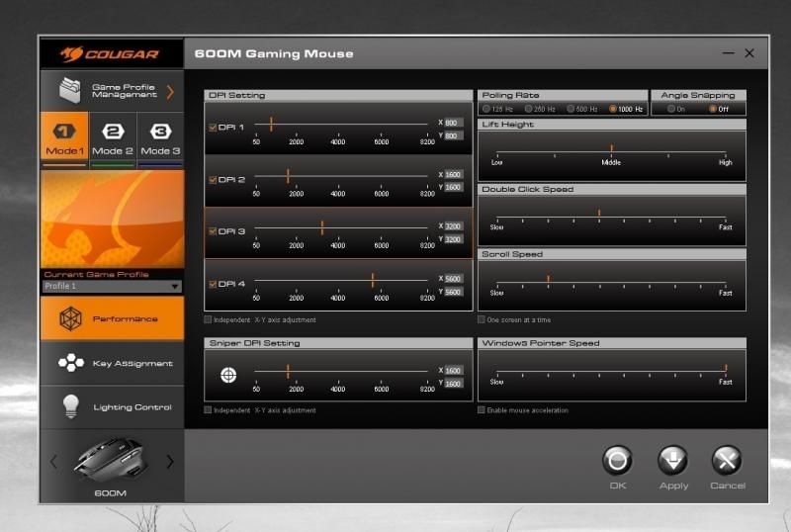Select 500 Hz polling rate

click(x=571, y=109)
